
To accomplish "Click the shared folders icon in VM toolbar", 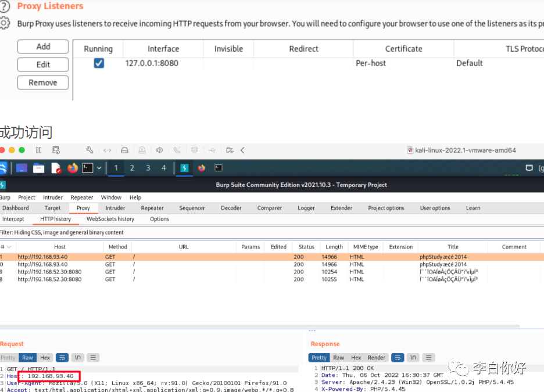I will tap(230, 150).
